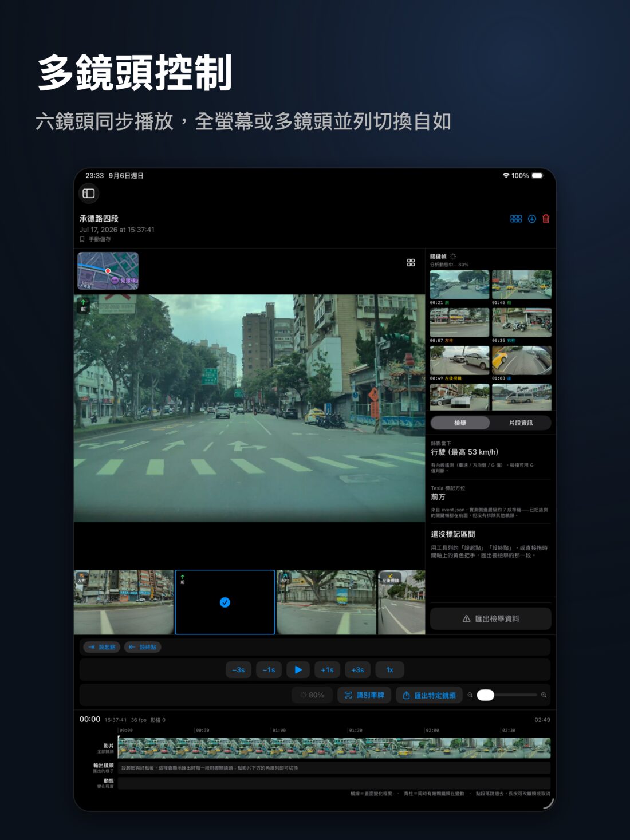Select the 左柱 camera thumbnail
The width and height of the screenshot is (630, 840).
point(124,602)
